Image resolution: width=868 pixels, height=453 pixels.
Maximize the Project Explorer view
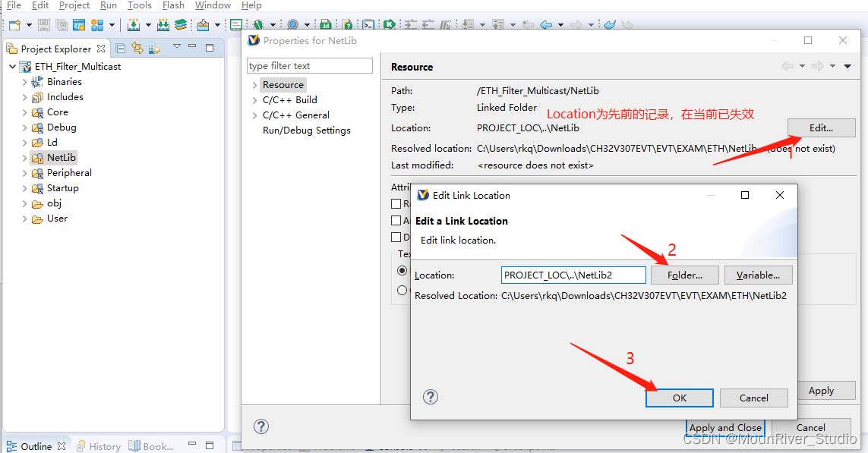210,48
